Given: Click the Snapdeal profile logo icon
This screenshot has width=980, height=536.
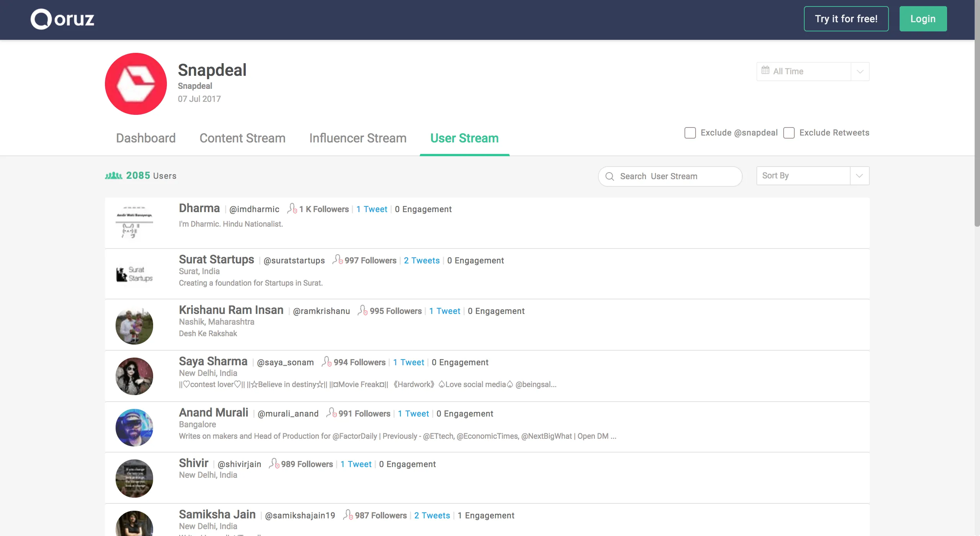Looking at the screenshot, I should tap(136, 83).
